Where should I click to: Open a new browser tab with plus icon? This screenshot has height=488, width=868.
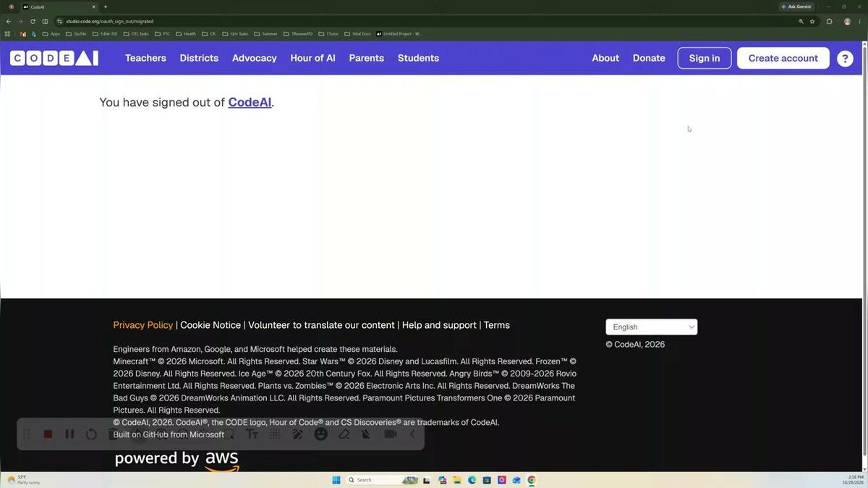[x=105, y=7]
